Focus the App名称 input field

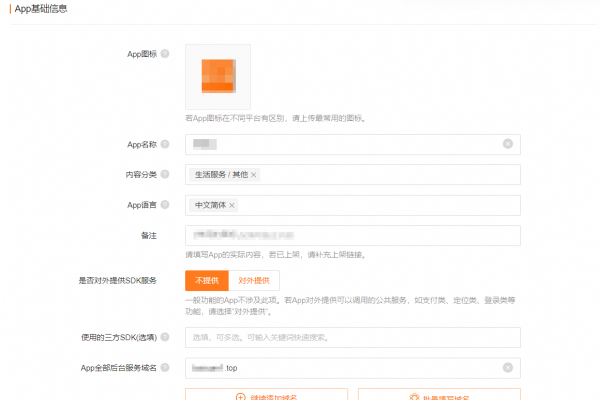353,144
